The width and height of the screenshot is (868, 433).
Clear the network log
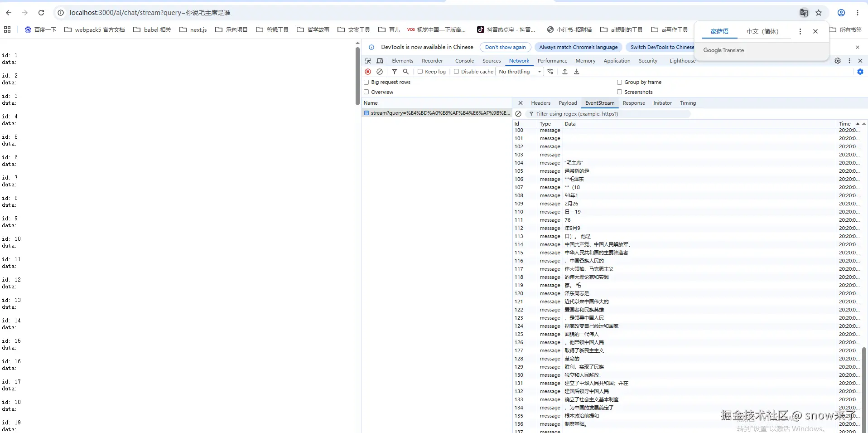click(380, 72)
